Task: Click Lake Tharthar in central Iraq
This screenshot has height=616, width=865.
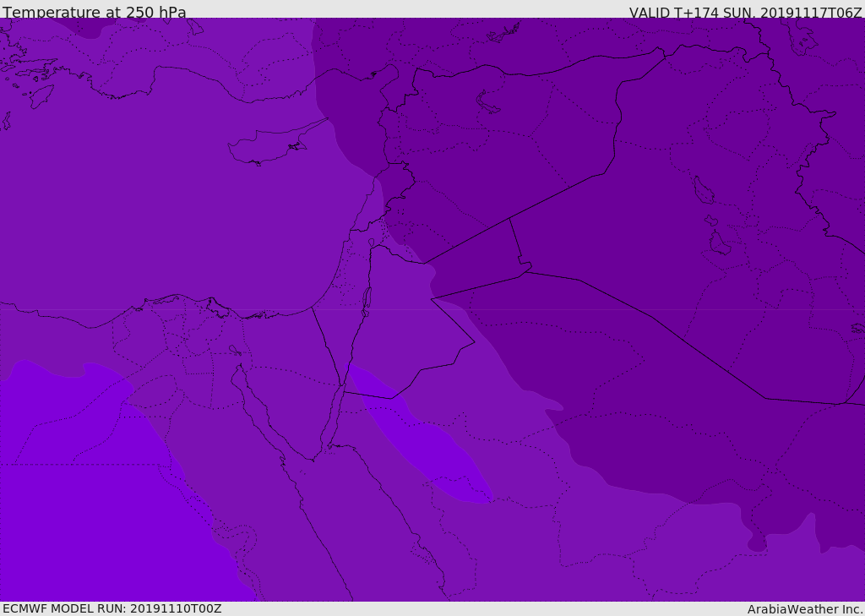Action: [702, 190]
